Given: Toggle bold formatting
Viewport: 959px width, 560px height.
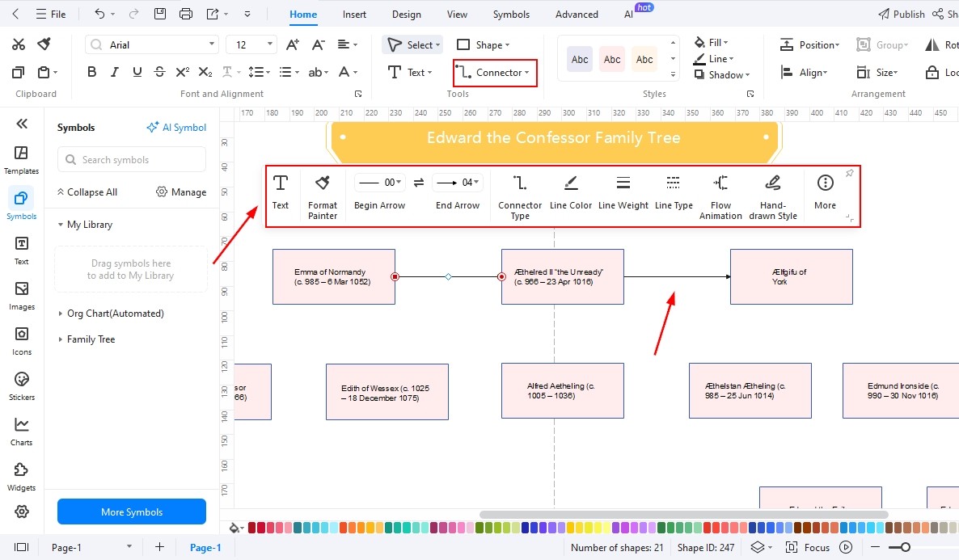Looking at the screenshot, I should coord(91,71).
